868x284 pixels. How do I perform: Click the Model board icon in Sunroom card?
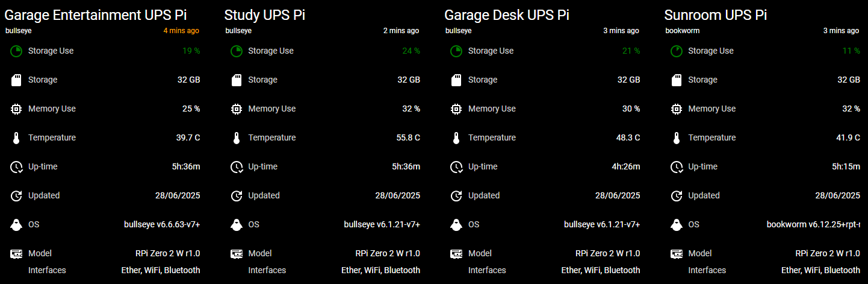click(676, 254)
